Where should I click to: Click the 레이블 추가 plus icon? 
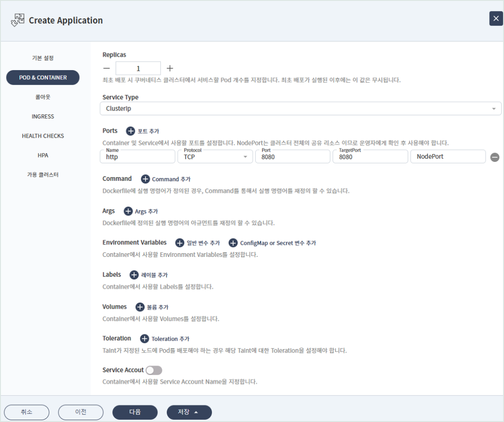(134, 275)
